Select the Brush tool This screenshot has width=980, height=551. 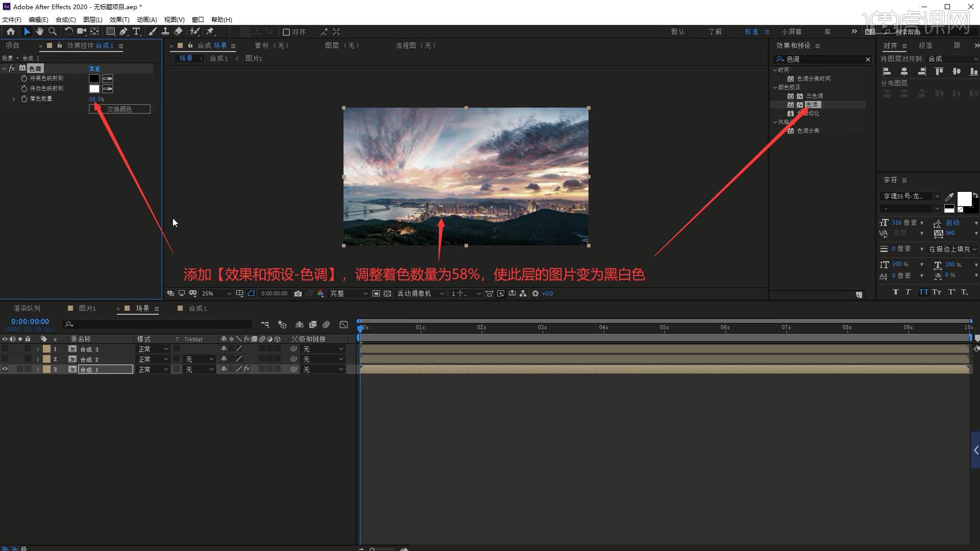click(152, 32)
